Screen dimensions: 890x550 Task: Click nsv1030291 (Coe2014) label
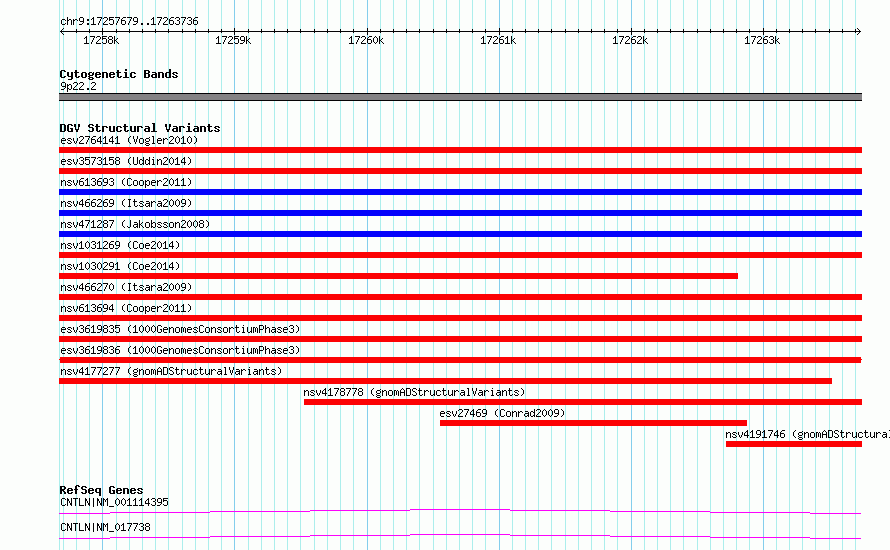click(120, 266)
